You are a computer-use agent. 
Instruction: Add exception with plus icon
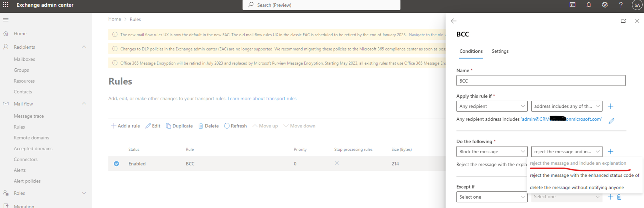(x=610, y=197)
